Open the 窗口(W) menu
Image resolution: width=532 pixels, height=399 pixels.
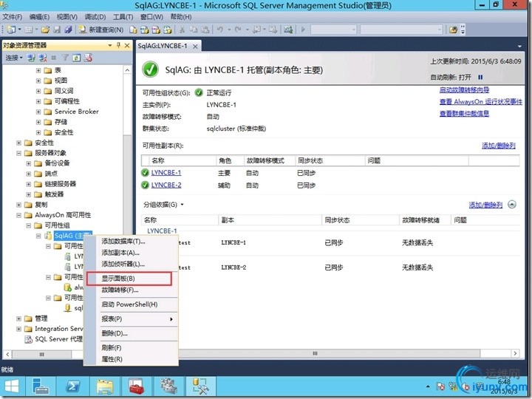(x=151, y=17)
